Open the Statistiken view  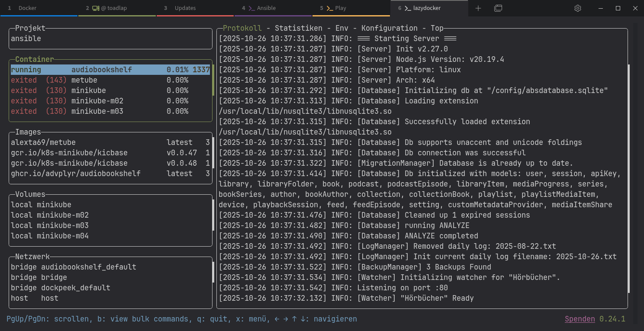tap(298, 28)
